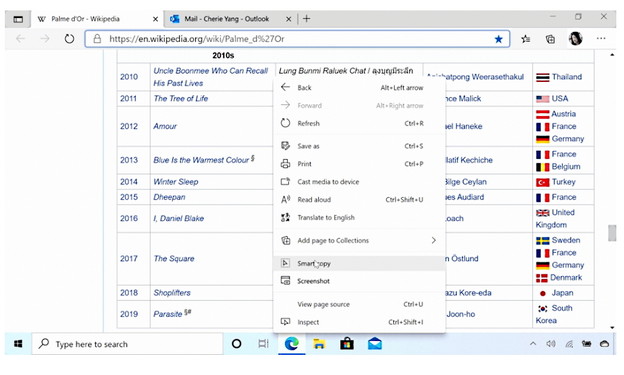Open the Favorites list icon
The height and width of the screenshot is (375, 624).
click(x=526, y=39)
